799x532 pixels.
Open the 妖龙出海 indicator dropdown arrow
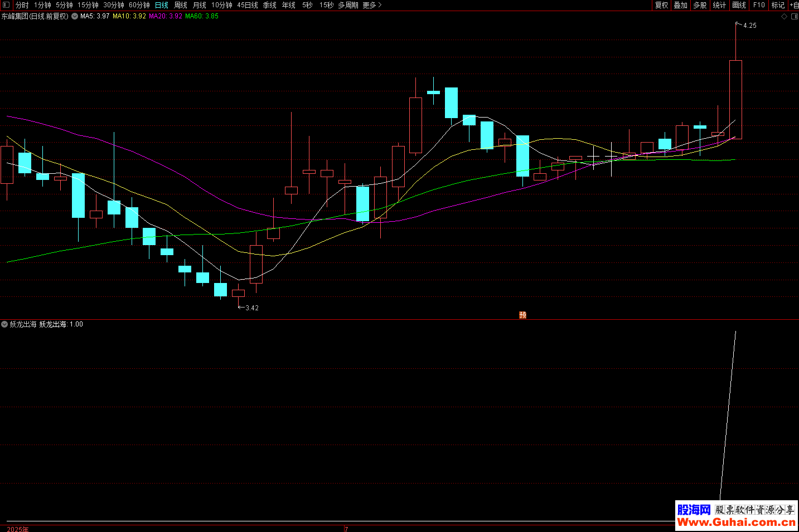click(x=4, y=324)
